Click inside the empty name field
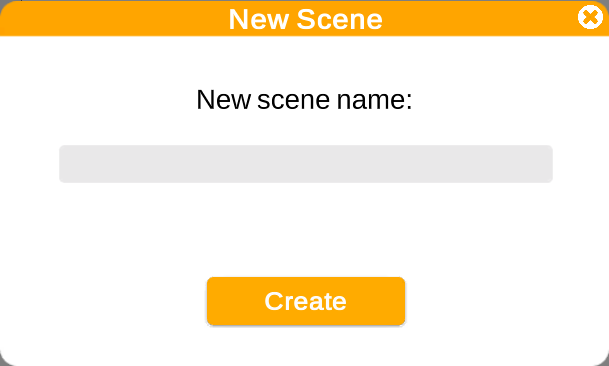 click(x=306, y=164)
